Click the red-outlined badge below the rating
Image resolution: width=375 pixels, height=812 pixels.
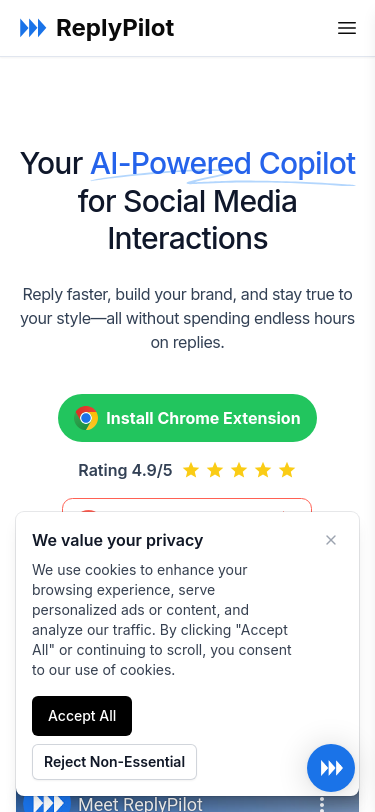pyautogui.click(x=187, y=505)
